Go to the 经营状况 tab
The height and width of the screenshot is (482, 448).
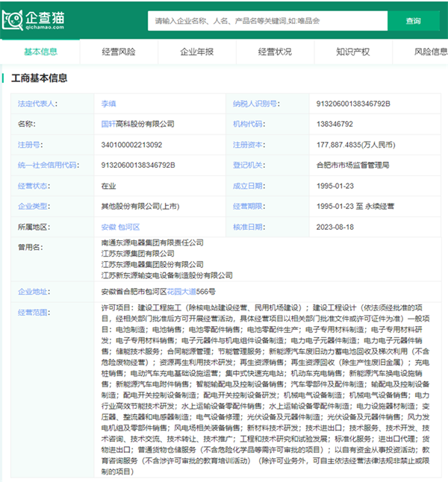click(x=275, y=51)
